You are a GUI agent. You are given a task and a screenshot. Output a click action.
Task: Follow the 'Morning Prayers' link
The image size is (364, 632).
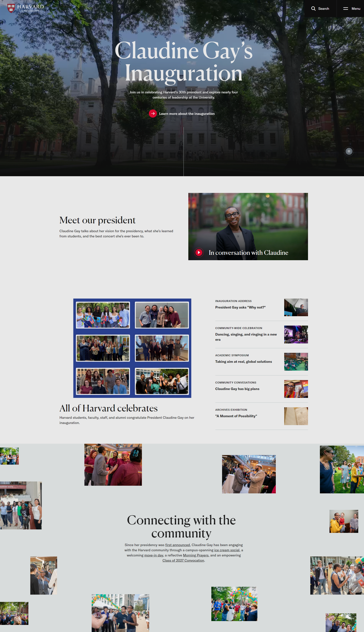point(196,555)
